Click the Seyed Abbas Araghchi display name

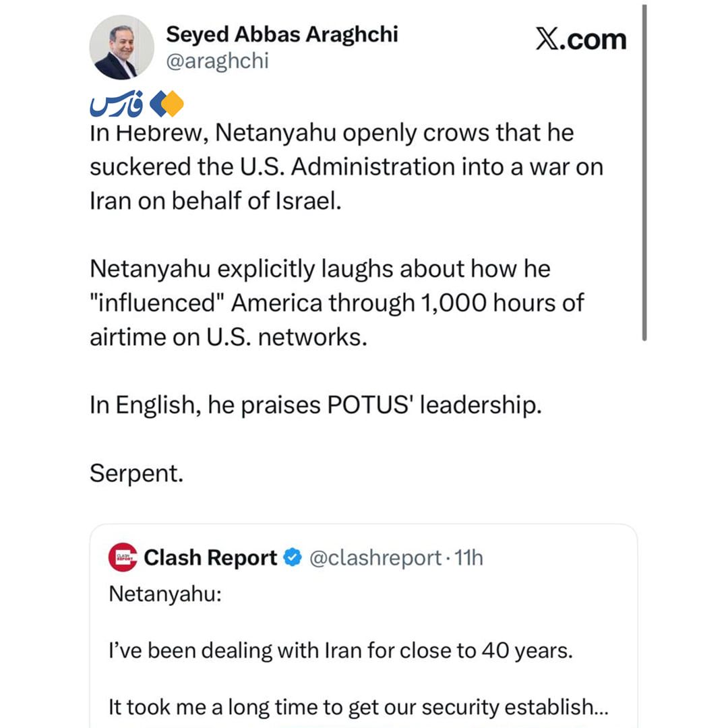[x=282, y=34]
